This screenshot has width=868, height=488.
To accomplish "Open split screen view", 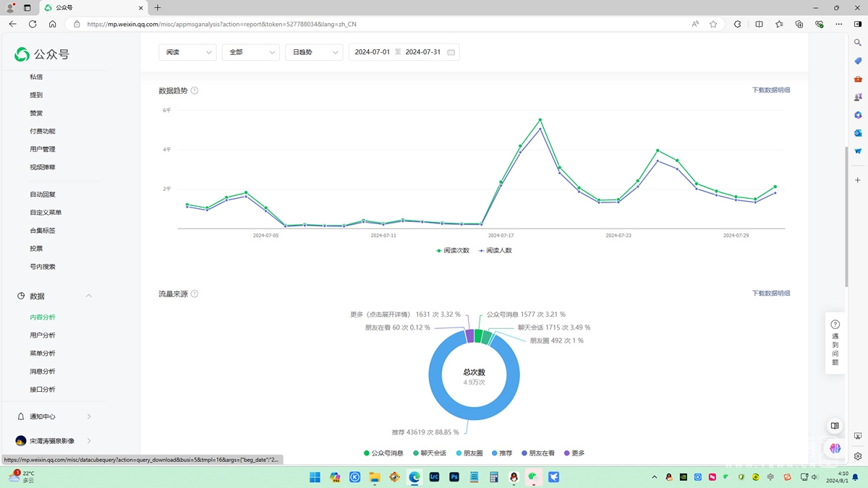I will (759, 24).
